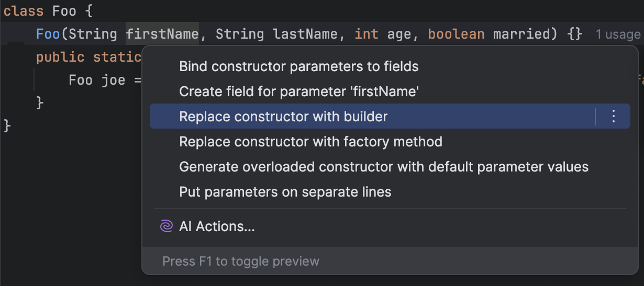The image size is (644, 286).
Task: Click 'Press F1 to toggle preview' hint
Action: 241,261
